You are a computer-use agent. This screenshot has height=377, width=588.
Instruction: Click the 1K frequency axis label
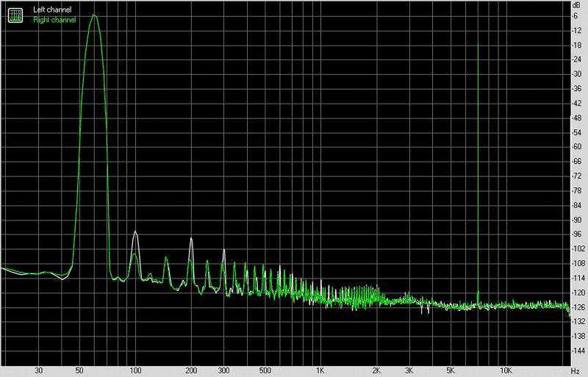tap(320, 370)
